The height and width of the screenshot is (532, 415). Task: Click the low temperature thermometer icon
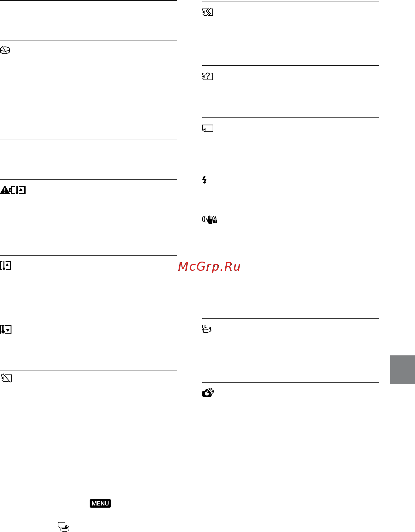[6, 329]
